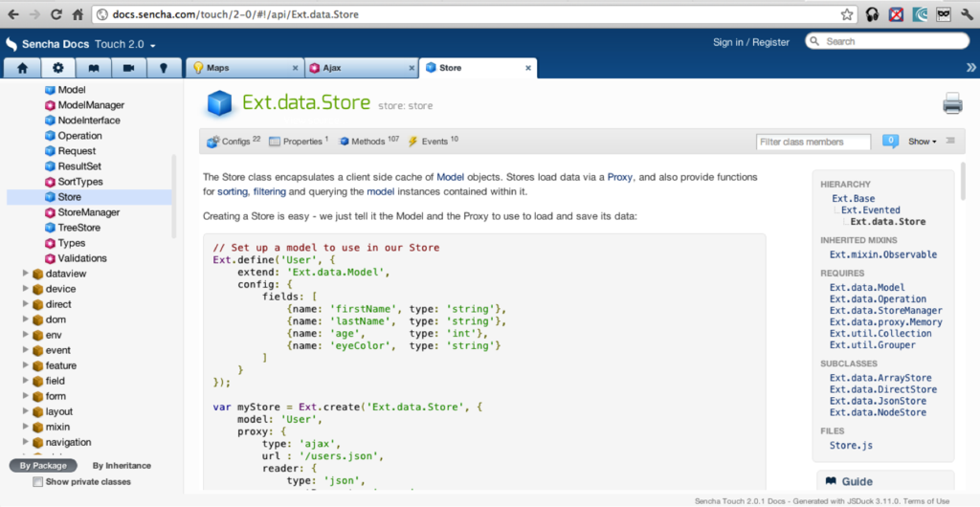Click the Sencha Docs logo

pos(47,44)
